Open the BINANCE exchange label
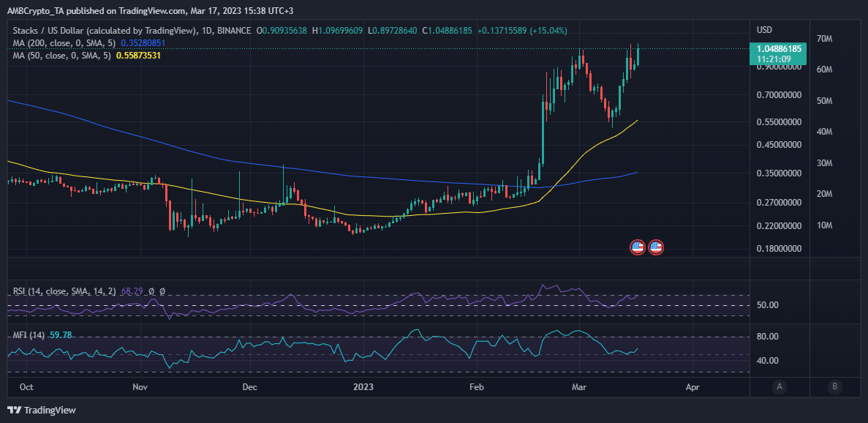This screenshot has height=423, width=868. point(233,31)
